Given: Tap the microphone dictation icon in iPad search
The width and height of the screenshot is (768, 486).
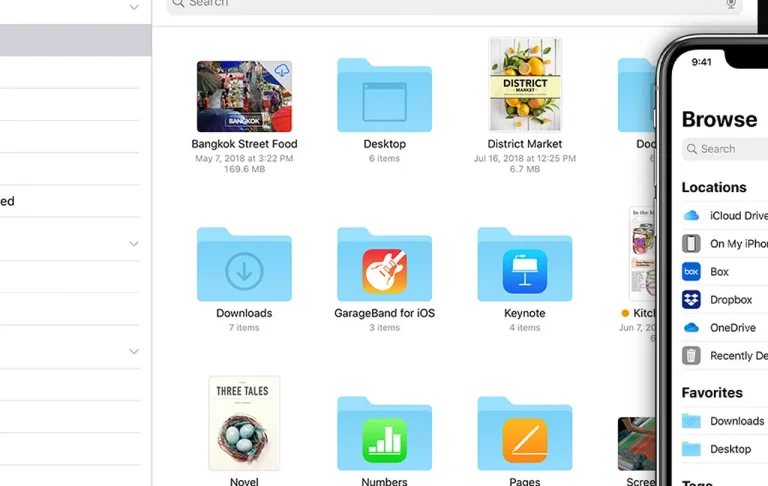Looking at the screenshot, I should (x=731, y=3).
